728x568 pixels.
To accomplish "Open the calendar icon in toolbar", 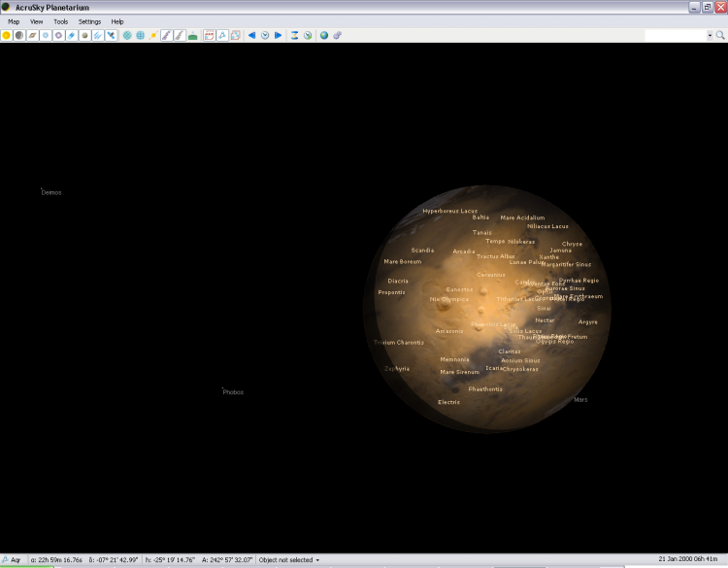I will [x=210, y=35].
